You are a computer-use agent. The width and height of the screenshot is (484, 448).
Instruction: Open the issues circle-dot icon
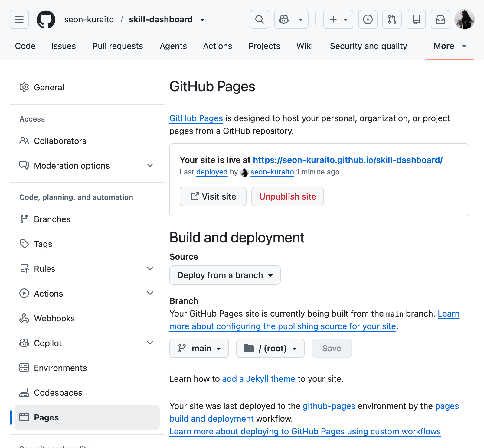click(x=368, y=19)
